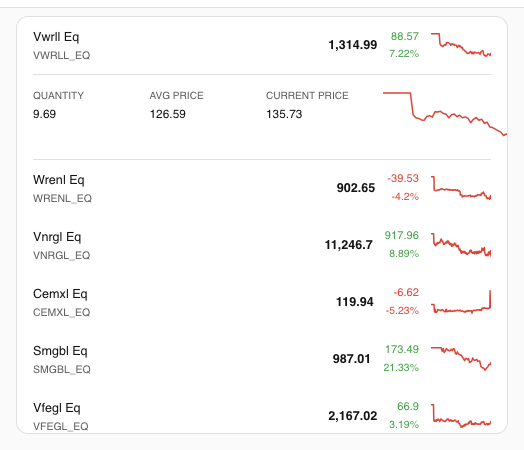Open the Wrenl Eq mini trend chart
The height and width of the screenshot is (450, 524).
(461, 188)
